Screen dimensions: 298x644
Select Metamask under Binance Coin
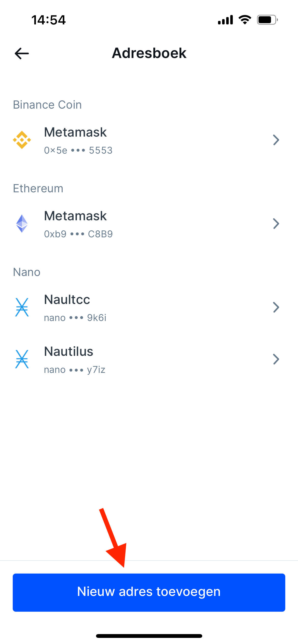(75, 132)
